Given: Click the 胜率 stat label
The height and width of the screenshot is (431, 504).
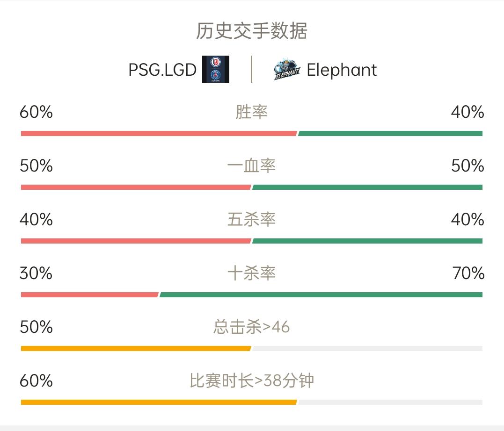Looking at the screenshot, I should tap(251, 112).
